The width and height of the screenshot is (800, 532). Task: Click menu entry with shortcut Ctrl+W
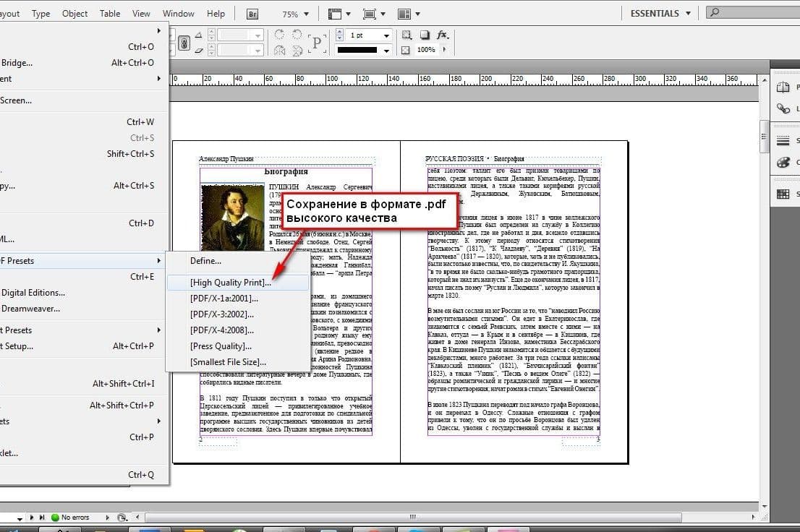pos(83,122)
